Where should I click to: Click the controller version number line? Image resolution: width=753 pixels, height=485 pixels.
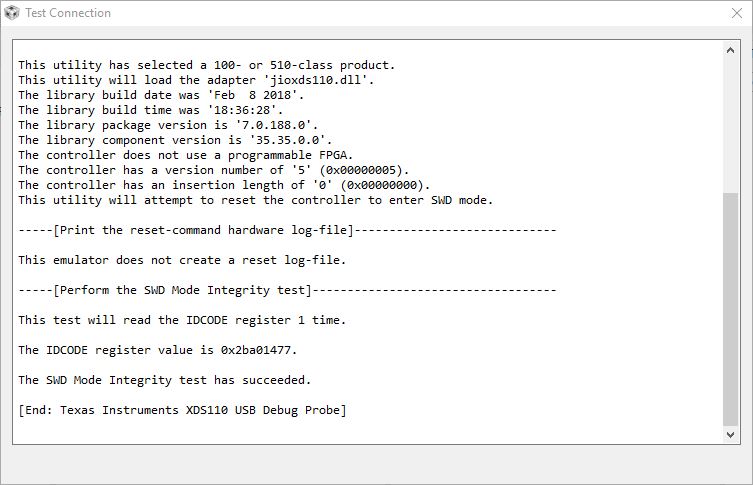pos(214,170)
